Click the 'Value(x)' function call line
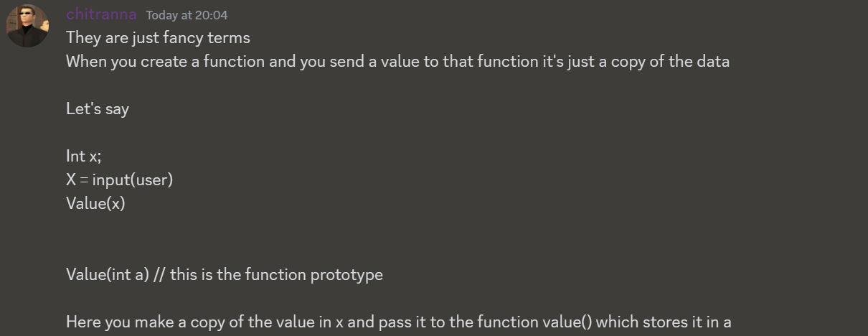Image resolution: width=868 pixels, height=336 pixels. click(x=95, y=203)
